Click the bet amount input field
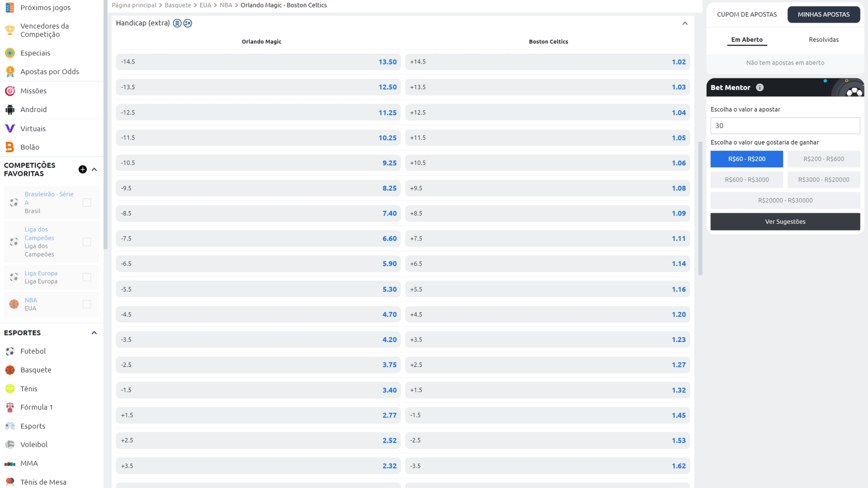The image size is (868, 488). click(785, 126)
